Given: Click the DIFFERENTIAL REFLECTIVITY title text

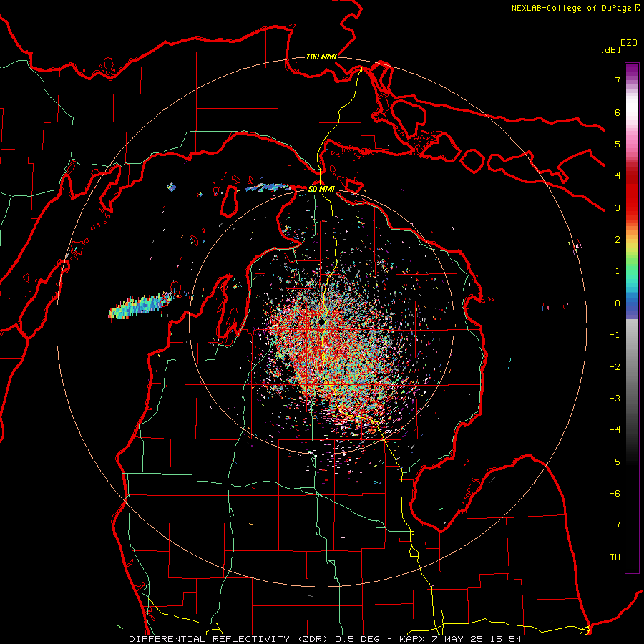Looking at the screenshot, I should (210, 639).
